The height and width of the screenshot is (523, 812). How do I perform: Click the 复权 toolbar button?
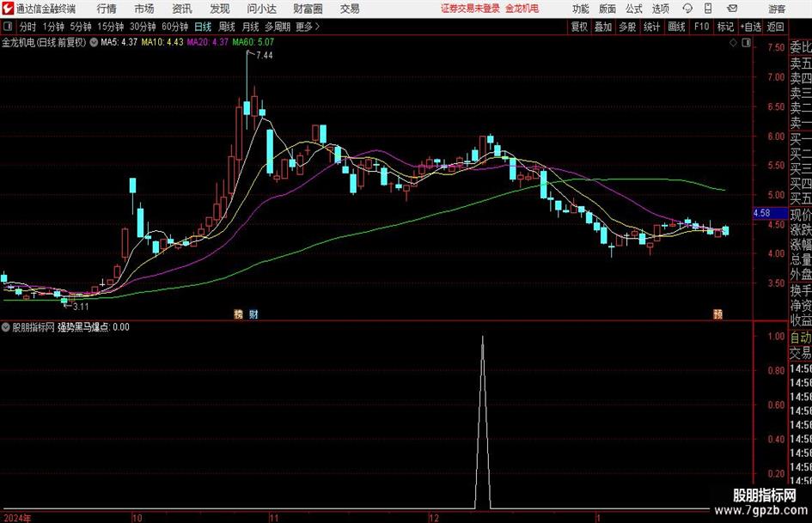[579, 27]
